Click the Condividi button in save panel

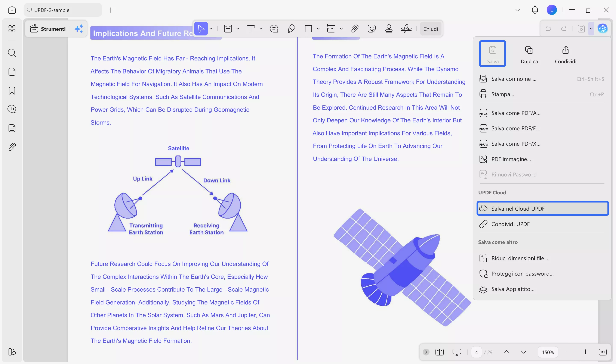[x=566, y=54]
